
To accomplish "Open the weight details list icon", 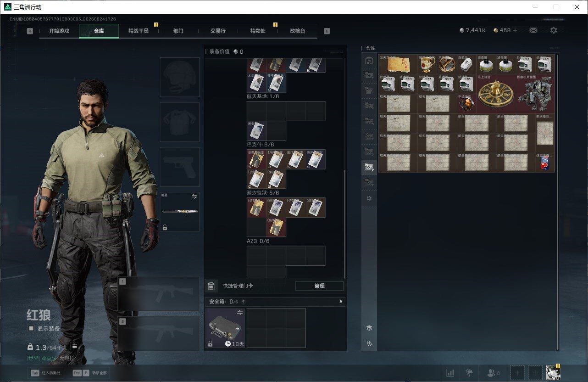I will tap(74, 346).
